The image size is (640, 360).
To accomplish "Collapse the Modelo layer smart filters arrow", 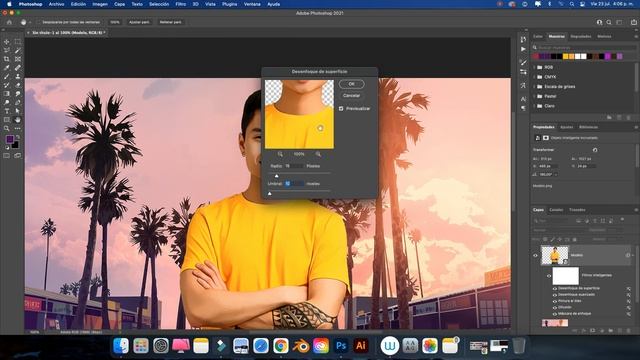I will [633, 256].
